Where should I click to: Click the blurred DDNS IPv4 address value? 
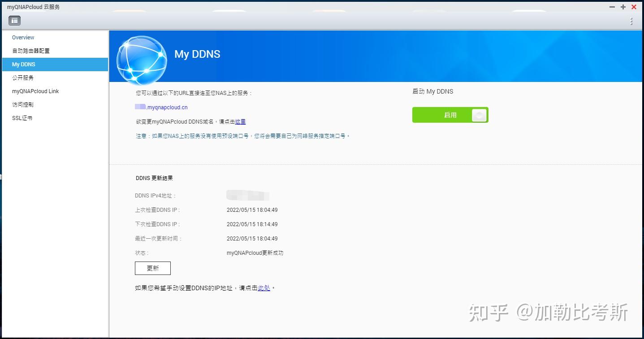248,195
